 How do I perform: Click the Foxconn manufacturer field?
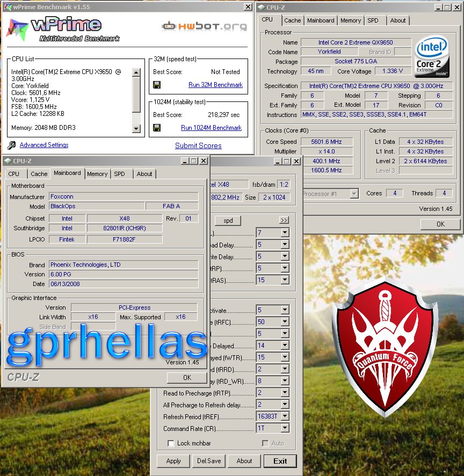coord(124,196)
